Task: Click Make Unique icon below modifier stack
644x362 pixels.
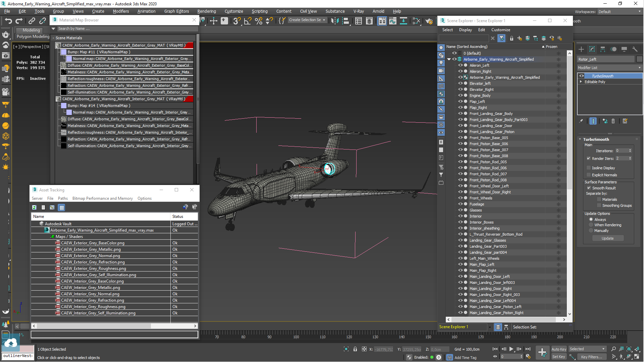Action: (x=605, y=121)
